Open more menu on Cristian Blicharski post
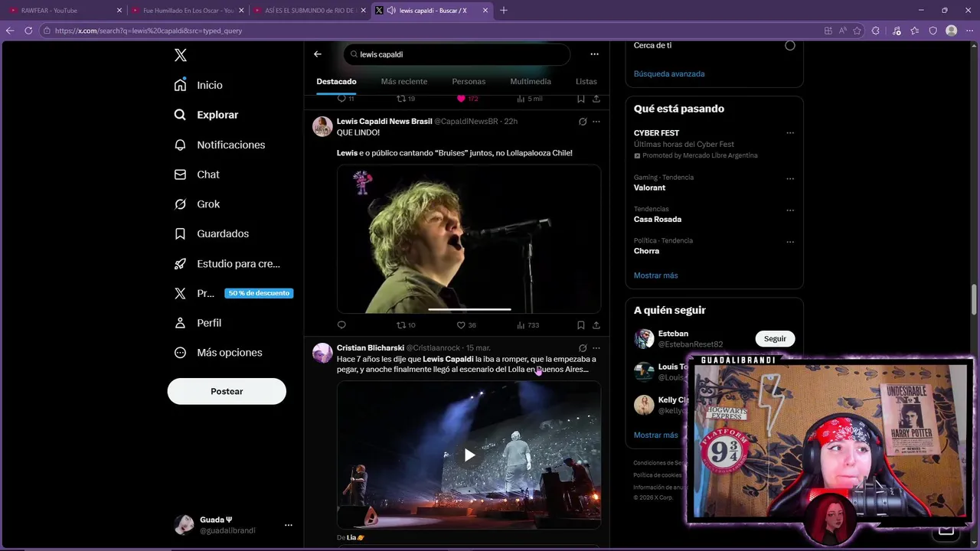Screen dimensions: 980x551 (x=596, y=348)
